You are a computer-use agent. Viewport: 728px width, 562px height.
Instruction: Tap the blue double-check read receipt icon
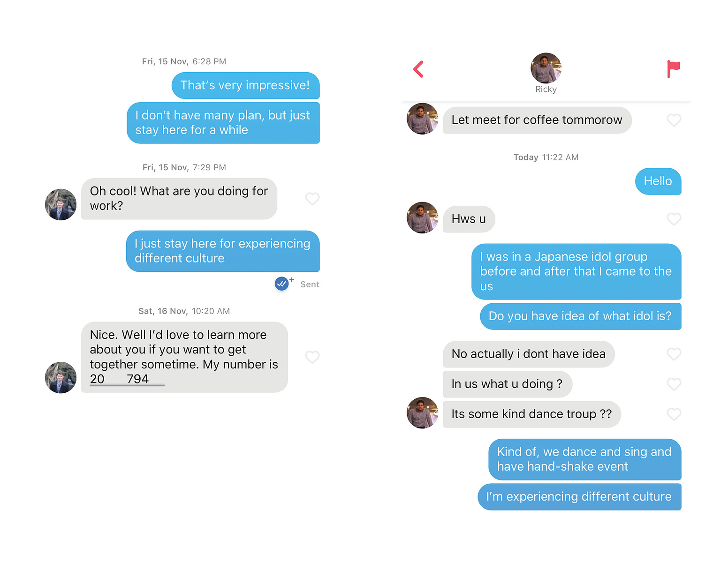pyautogui.click(x=282, y=284)
